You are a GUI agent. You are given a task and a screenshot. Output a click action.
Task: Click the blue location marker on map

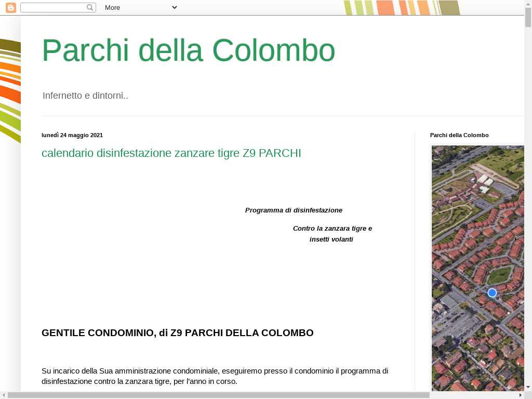[492, 293]
